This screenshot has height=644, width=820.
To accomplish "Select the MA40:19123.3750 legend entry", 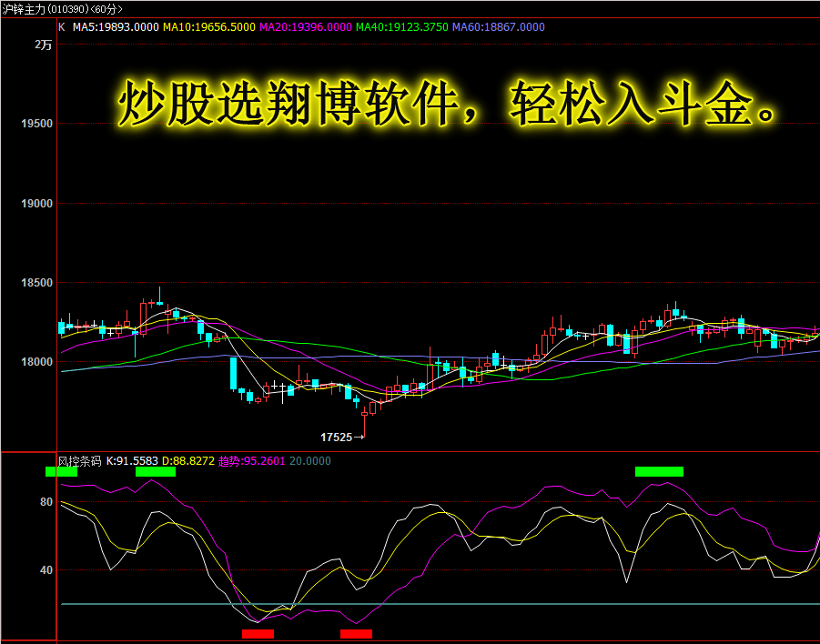I will pos(401,27).
